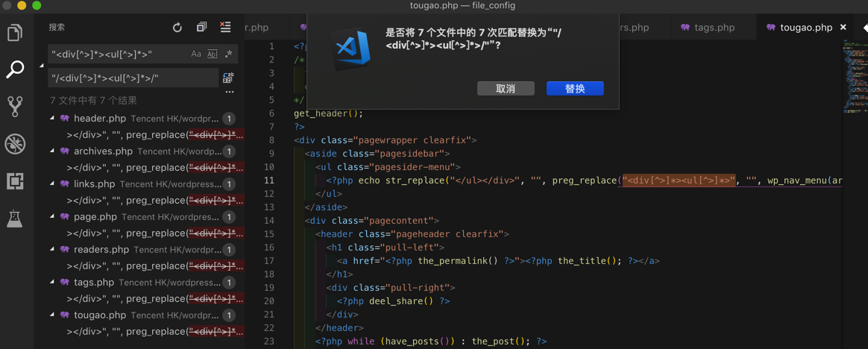Open the Debug view icon
The image size is (868, 349).
(15, 144)
